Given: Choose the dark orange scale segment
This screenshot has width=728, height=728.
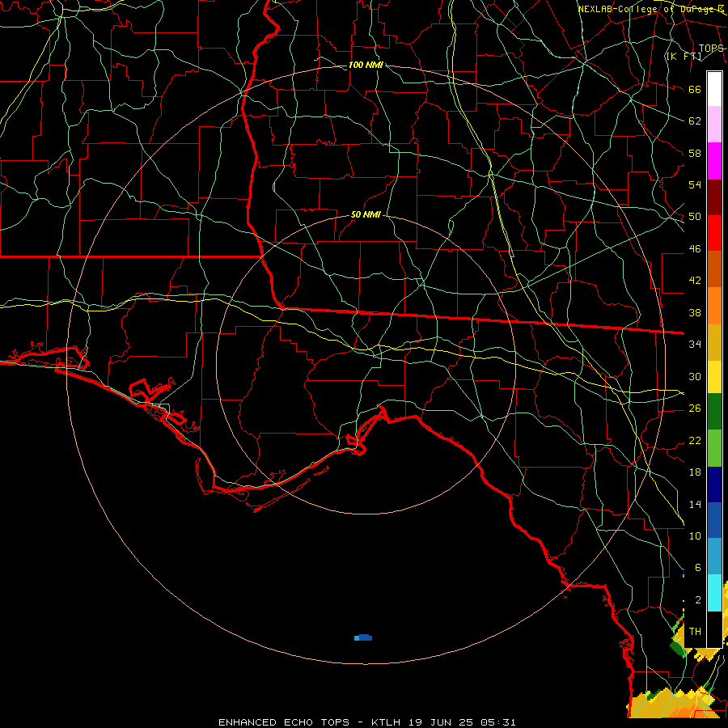Looking at the screenshot, I should pos(714,269).
